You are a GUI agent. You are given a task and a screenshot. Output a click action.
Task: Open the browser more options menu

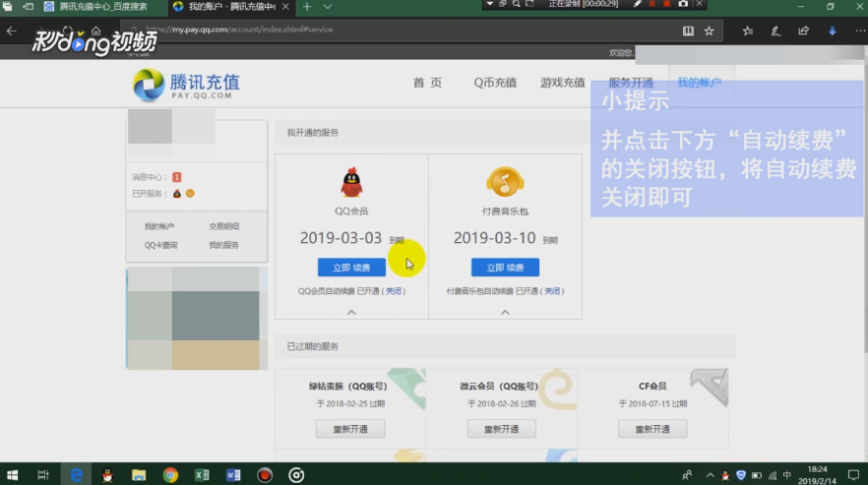(x=860, y=31)
